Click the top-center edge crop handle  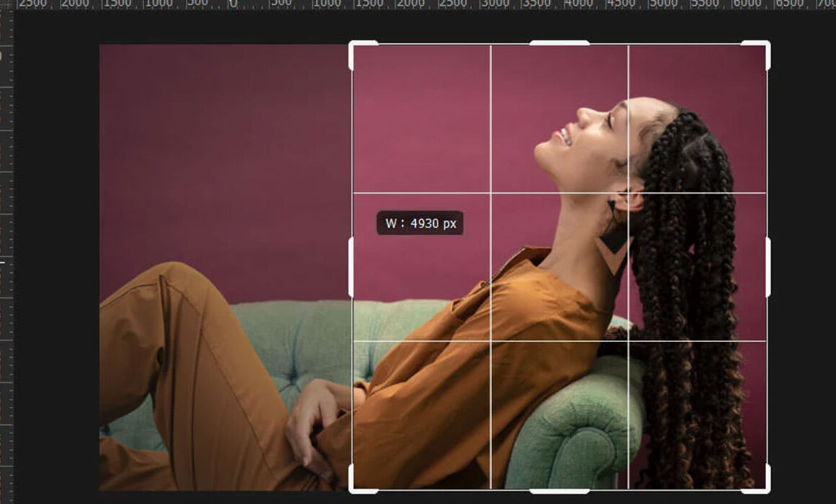pos(559,43)
